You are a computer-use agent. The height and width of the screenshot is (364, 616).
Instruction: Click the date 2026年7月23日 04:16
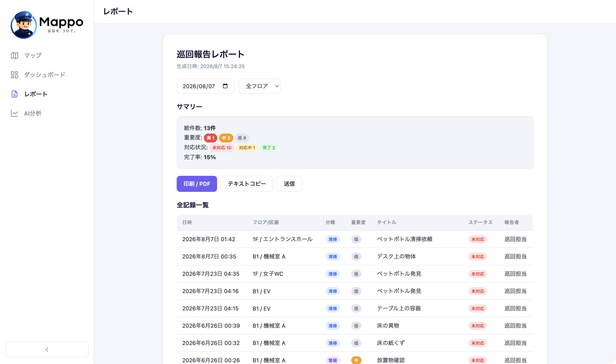point(210,291)
